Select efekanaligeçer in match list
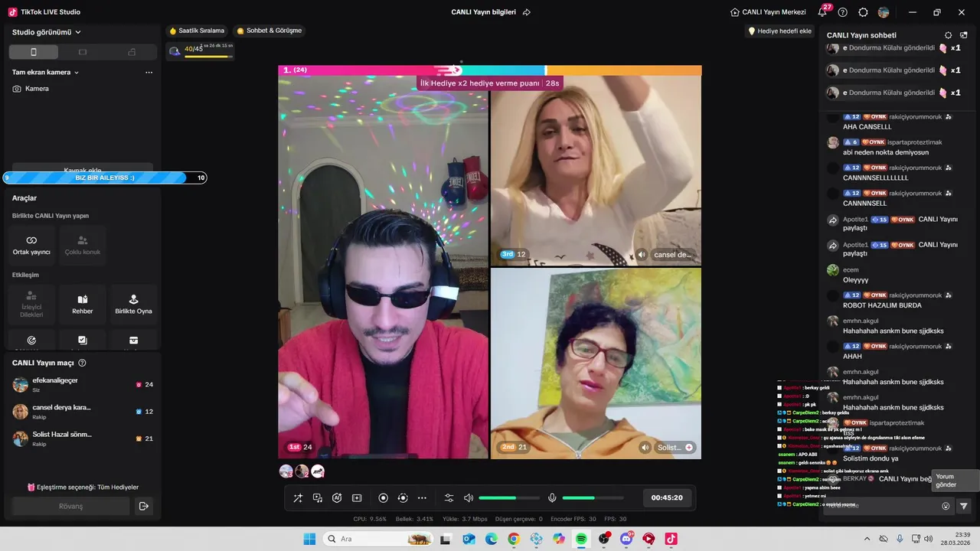 [83, 385]
